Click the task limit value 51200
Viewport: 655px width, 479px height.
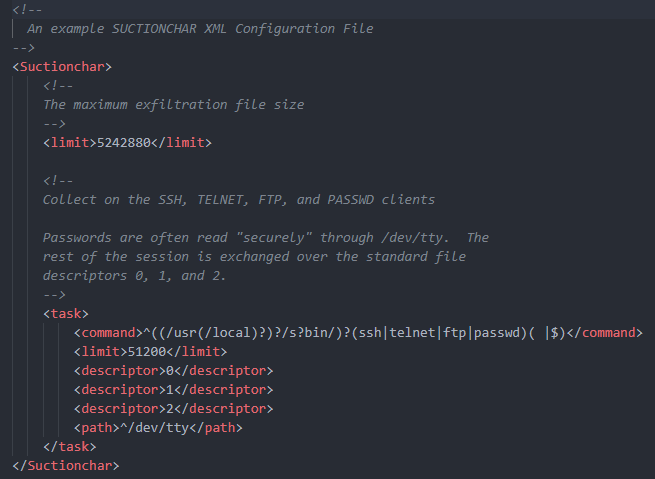click(147, 352)
